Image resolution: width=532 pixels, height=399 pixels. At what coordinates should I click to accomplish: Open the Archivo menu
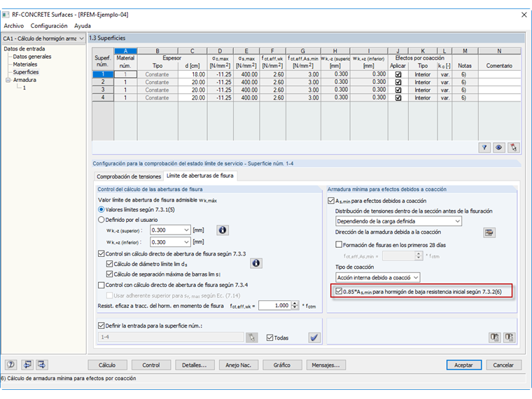(x=13, y=26)
